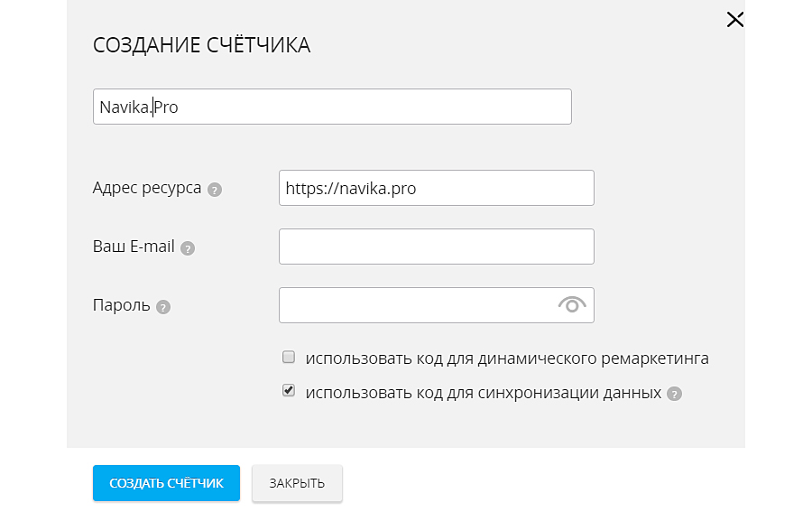Click the Закрыть button

pyautogui.click(x=297, y=483)
